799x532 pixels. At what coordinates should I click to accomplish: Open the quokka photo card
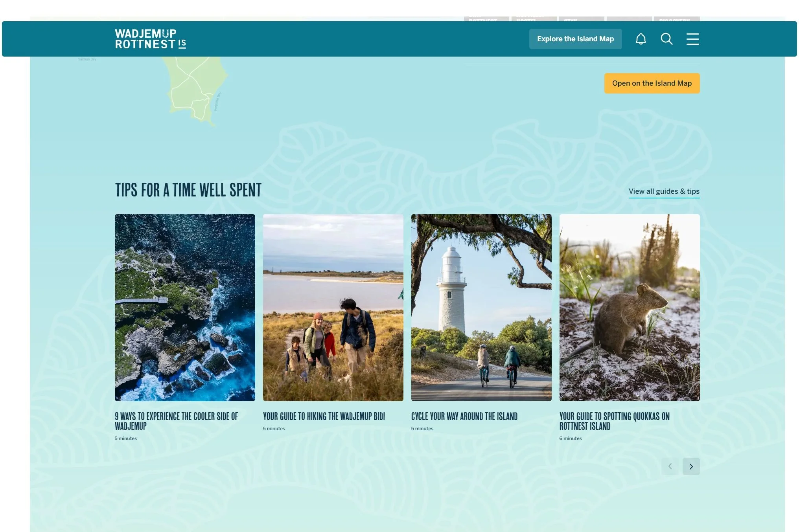(x=630, y=308)
